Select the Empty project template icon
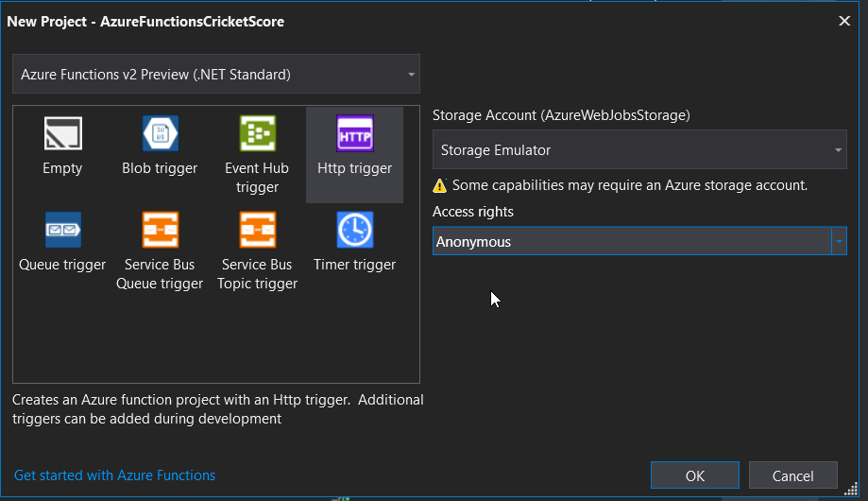The height and width of the screenshot is (501, 868). (x=62, y=133)
